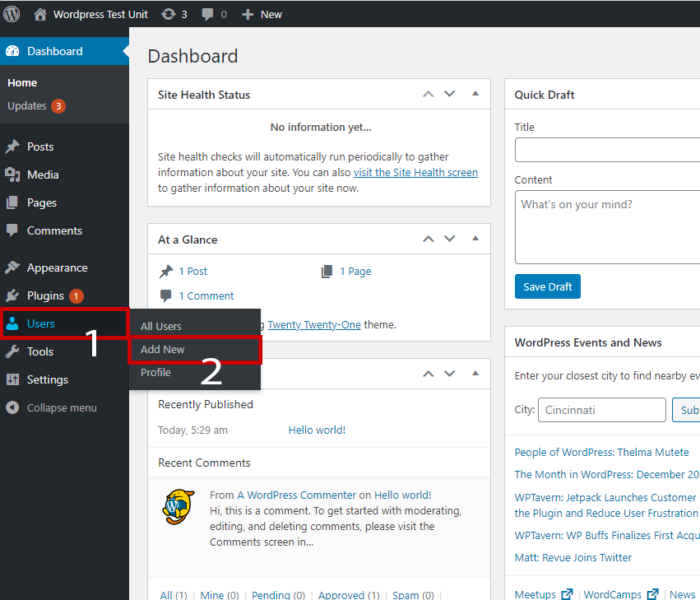Filter comments by Spam (0)
The width and height of the screenshot is (700, 600).
(413, 594)
